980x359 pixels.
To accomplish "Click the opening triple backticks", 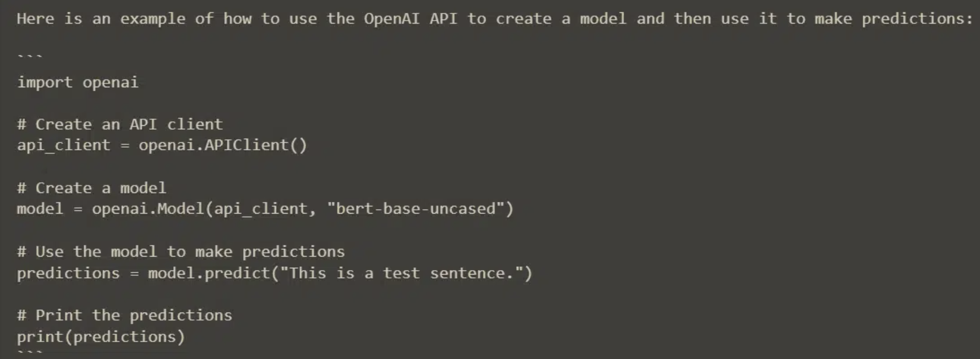I will point(30,57).
